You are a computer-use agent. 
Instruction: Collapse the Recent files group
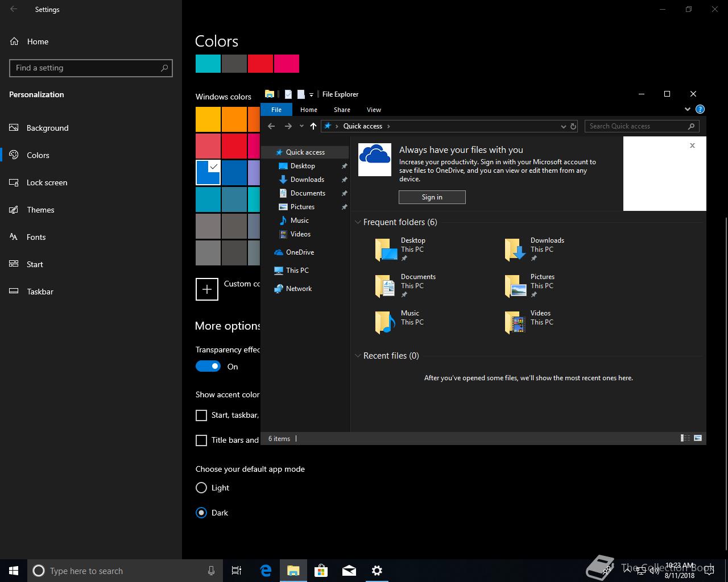[x=358, y=356]
